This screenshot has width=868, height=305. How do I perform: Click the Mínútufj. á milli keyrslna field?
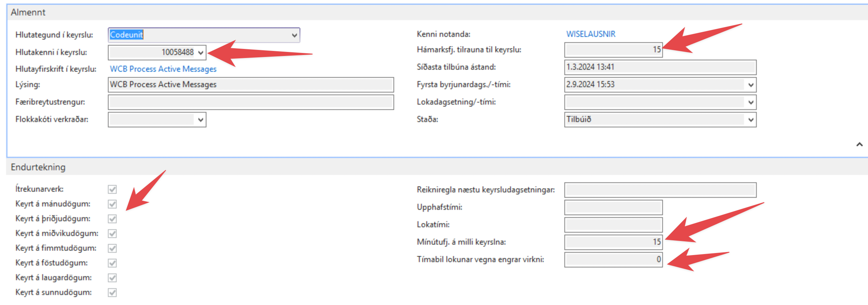tap(613, 242)
